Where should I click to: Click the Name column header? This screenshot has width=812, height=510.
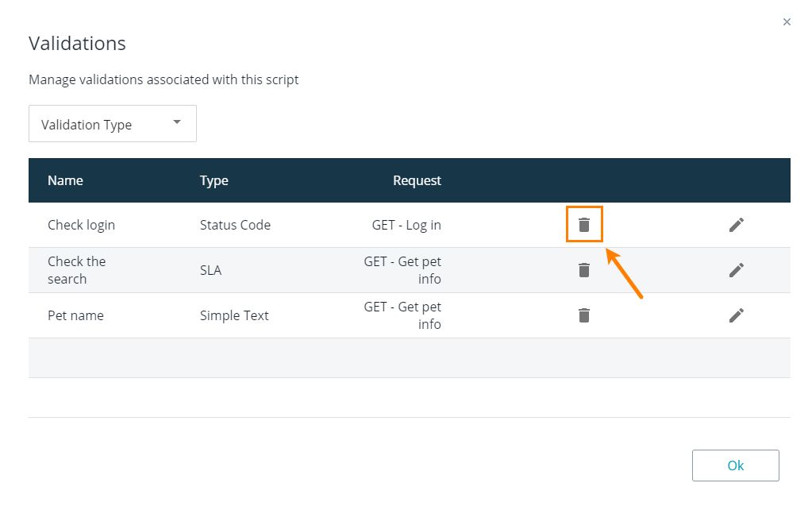[65, 180]
